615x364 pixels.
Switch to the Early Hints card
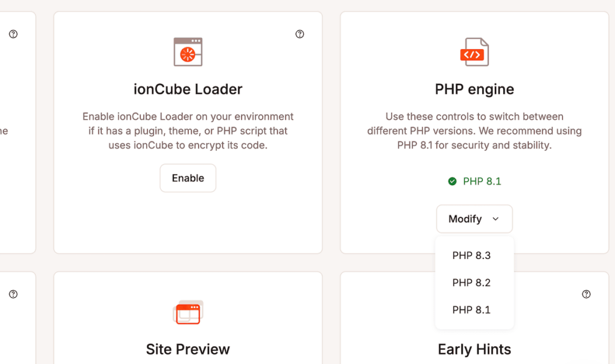tap(474, 349)
